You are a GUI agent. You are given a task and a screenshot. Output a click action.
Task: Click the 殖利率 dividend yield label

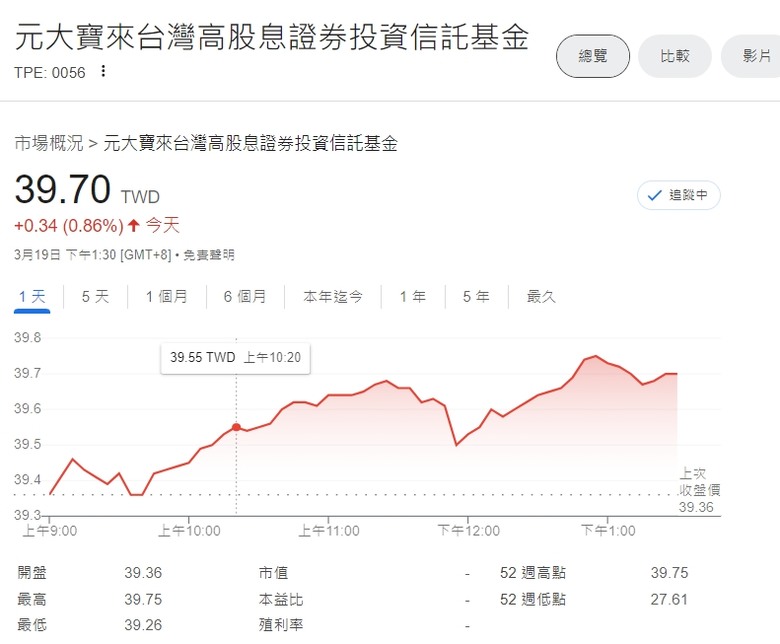tap(281, 625)
